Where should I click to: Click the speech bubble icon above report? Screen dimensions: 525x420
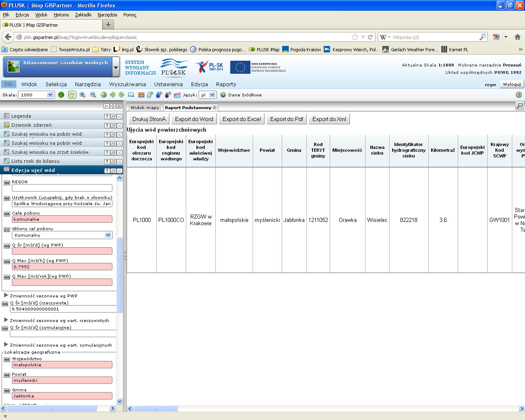click(520, 106)
